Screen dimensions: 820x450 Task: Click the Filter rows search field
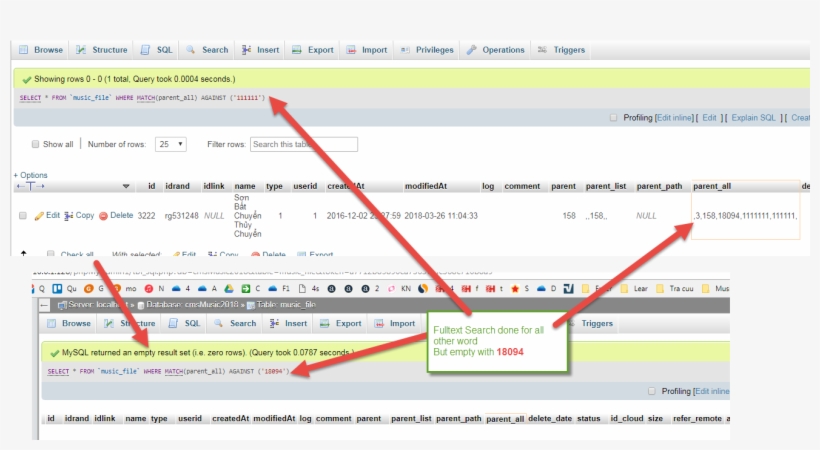point(303,144)
